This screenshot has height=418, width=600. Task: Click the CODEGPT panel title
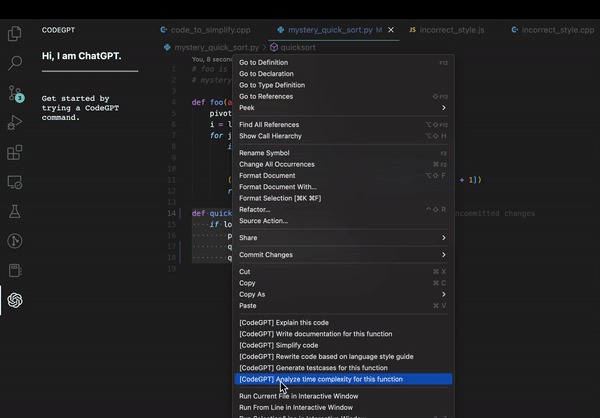tap(58, 30)
